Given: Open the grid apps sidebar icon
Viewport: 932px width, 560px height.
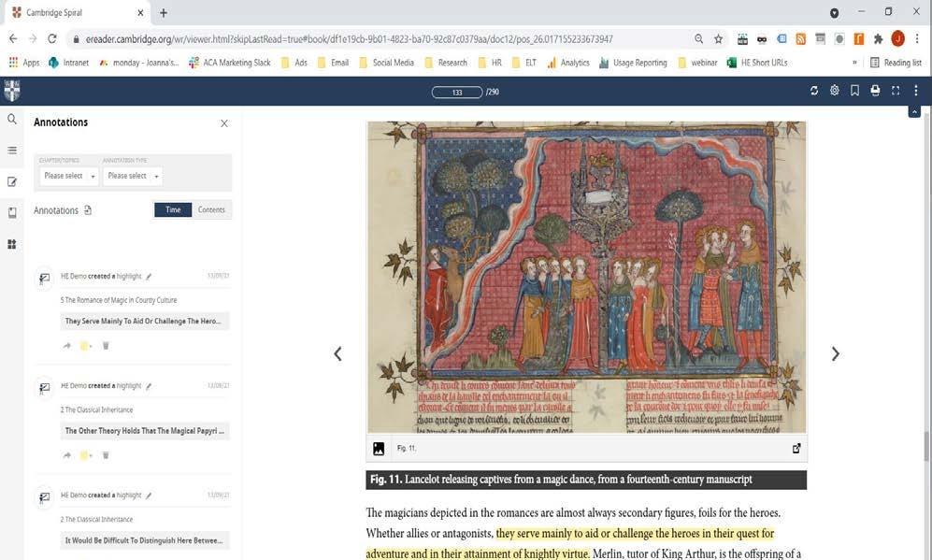Looking at the screenshot, I should click(12, 244).
